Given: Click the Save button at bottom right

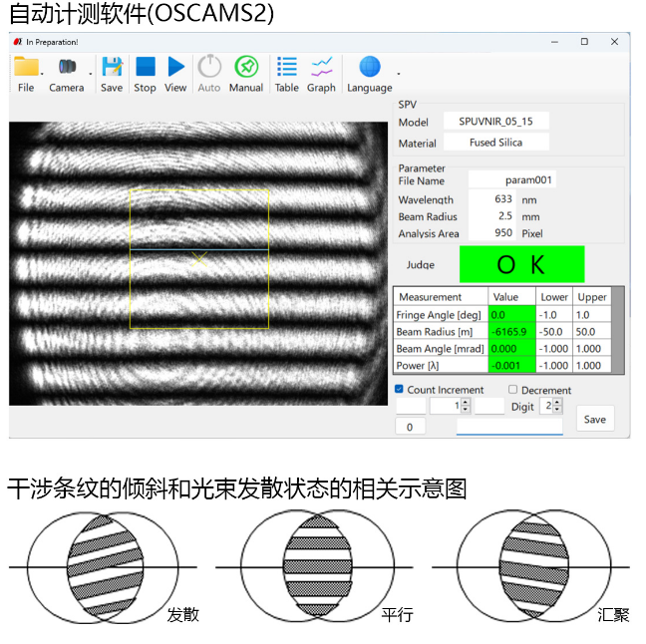Looking at the screenshot, I should pyautogui.click(x=595, y=419).
